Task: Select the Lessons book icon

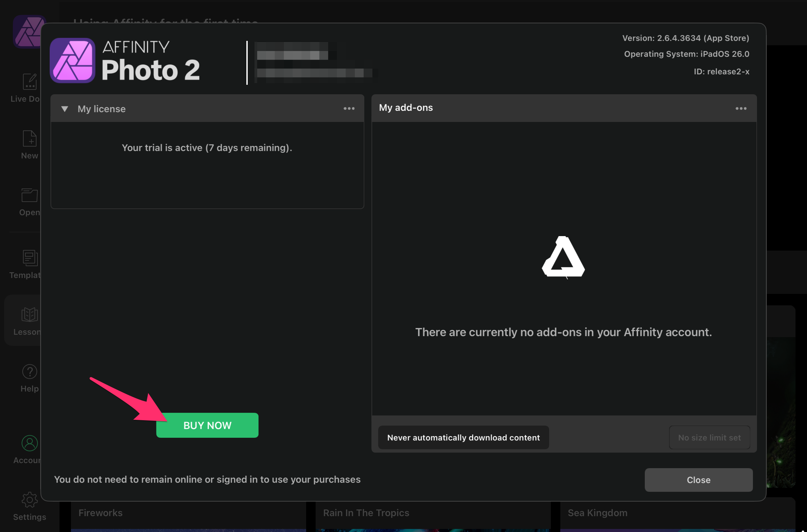Action: tap(29, 315)
